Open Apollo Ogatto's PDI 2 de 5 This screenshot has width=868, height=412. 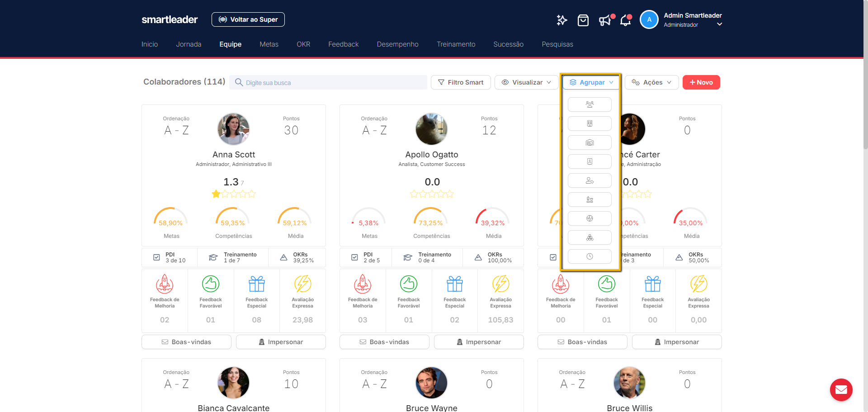pyautogui.click(x=366, y=257)
